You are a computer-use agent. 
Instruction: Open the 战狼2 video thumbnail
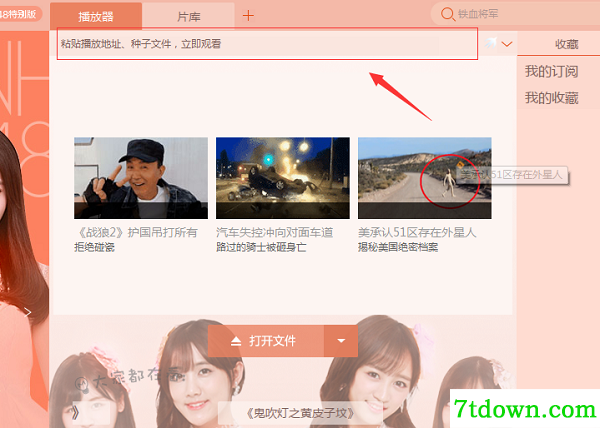click(x=141, y=178)
